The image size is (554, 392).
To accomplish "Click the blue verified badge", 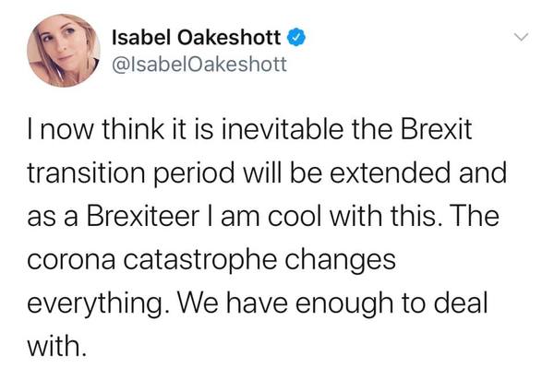I will point(295,39).
